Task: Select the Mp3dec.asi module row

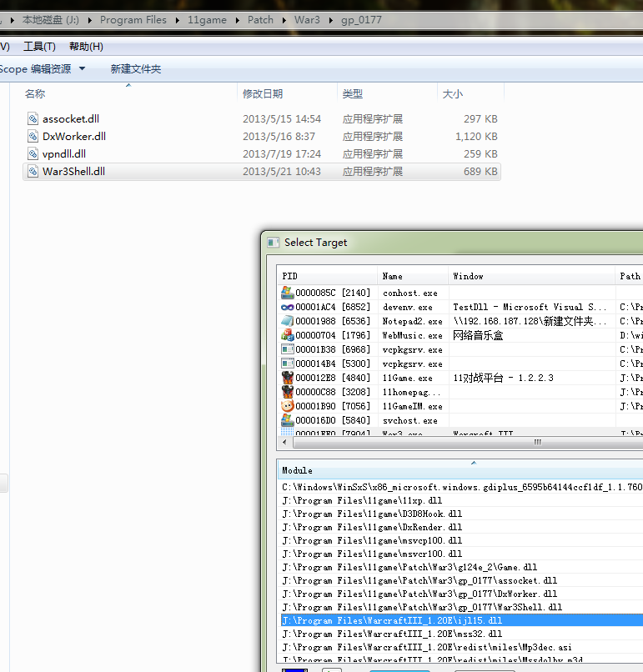Action: [462, 647]
